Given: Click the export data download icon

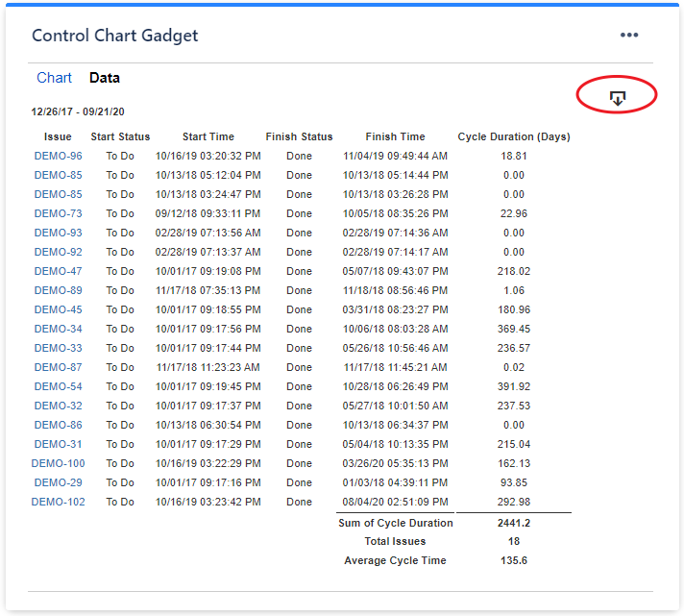Looking at the screenshot, I should coord(618,98).
